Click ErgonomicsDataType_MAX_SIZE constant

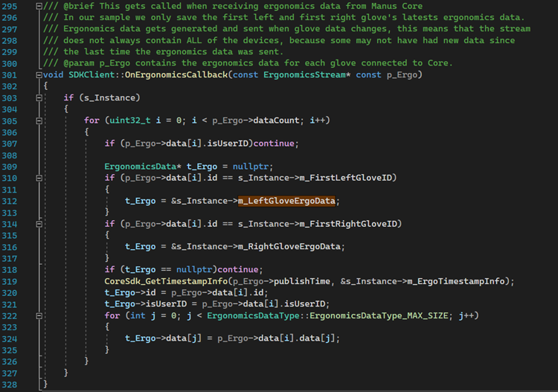(379, 315)
